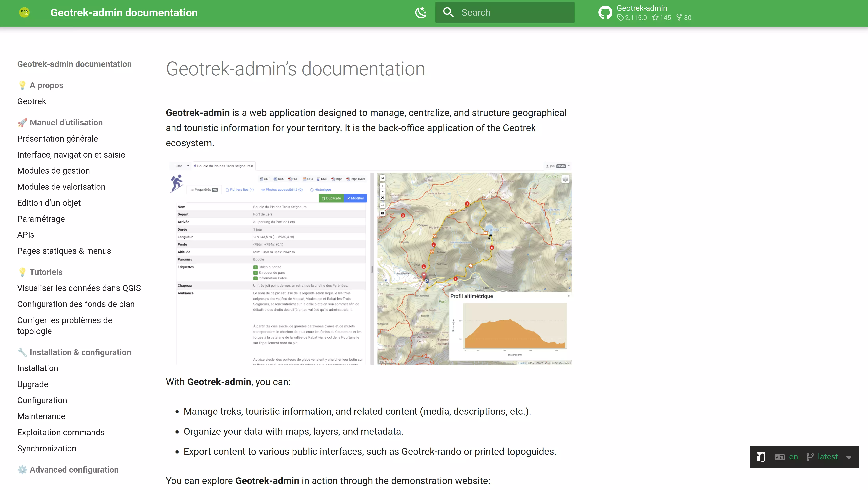
Task: Open Modules de valorisation page
Action: 61,187
